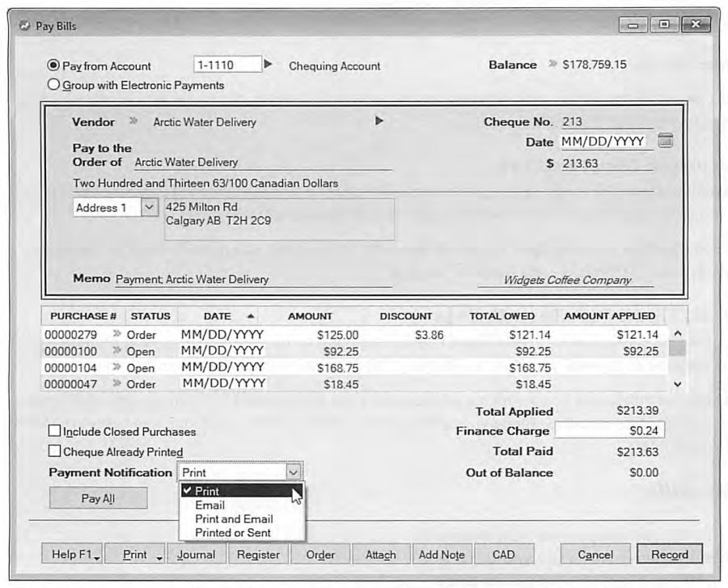Viewport: 728px width, 588px height.
Task: Click the Memo field
Action: coord(253,279)
